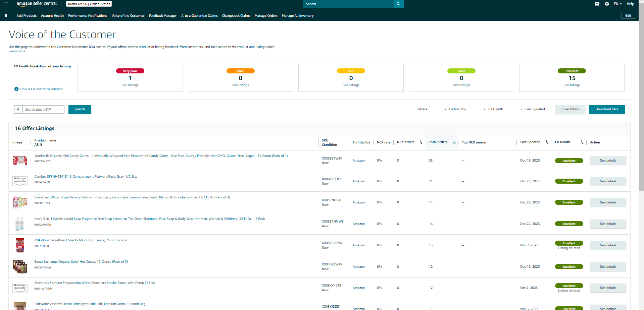The width and height of the screenshot is (644, 310).
Task: Open YumEarth Candy Canes product thumbnail
Action: (20, 161)
